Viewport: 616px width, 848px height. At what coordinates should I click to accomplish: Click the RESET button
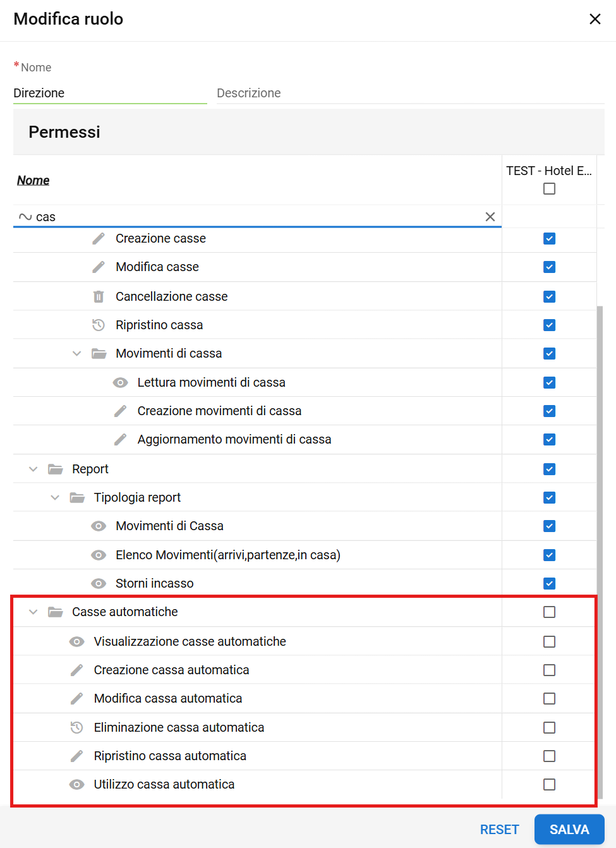click(x=499, y=829)
